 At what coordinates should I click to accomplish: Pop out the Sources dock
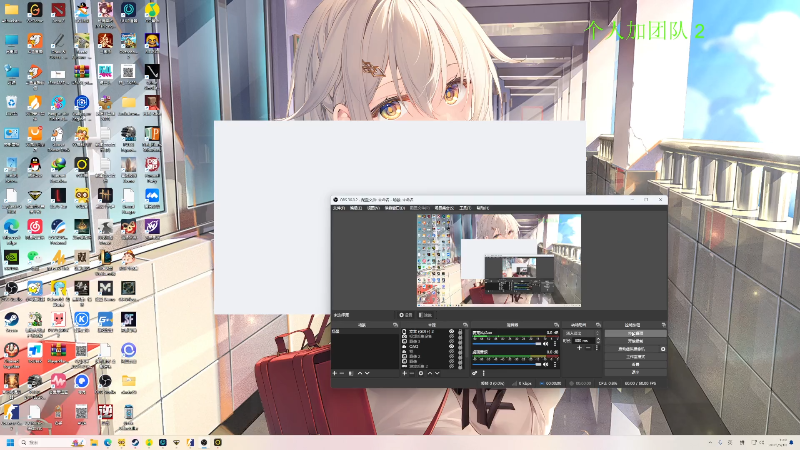[x=465, y=325]
